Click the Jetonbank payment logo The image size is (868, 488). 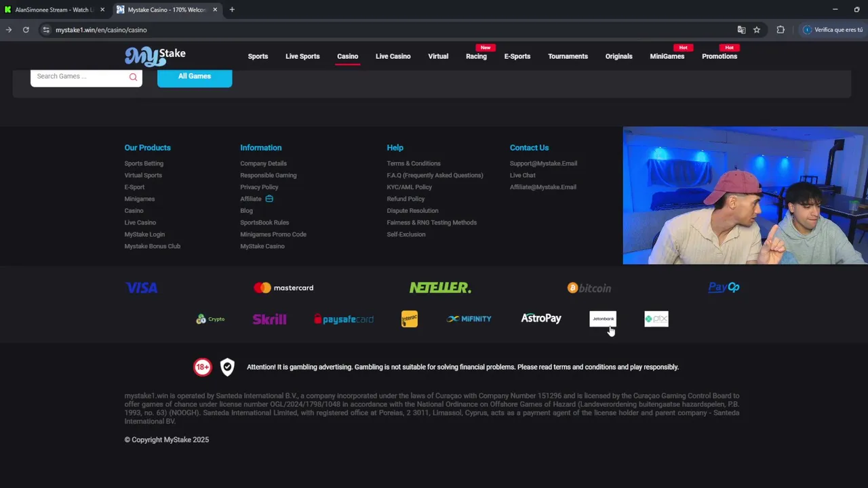pyautogui.click(x=603, y=319)
